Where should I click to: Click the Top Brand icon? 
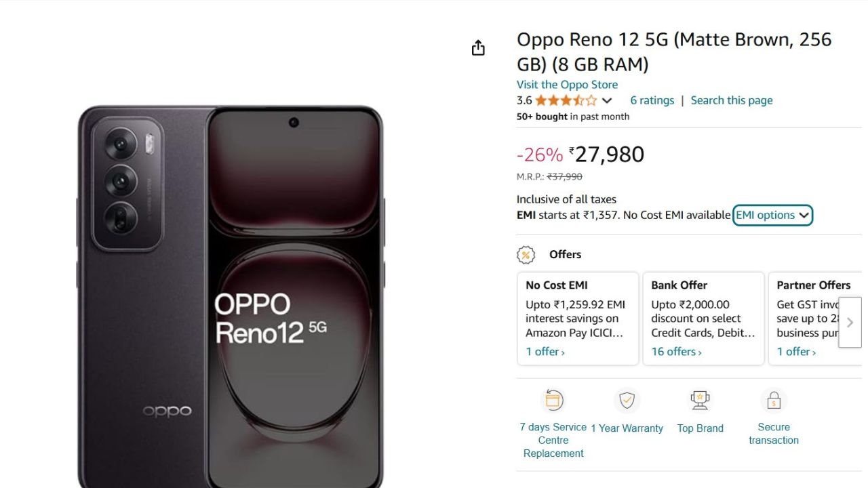[x=700, y=399]
